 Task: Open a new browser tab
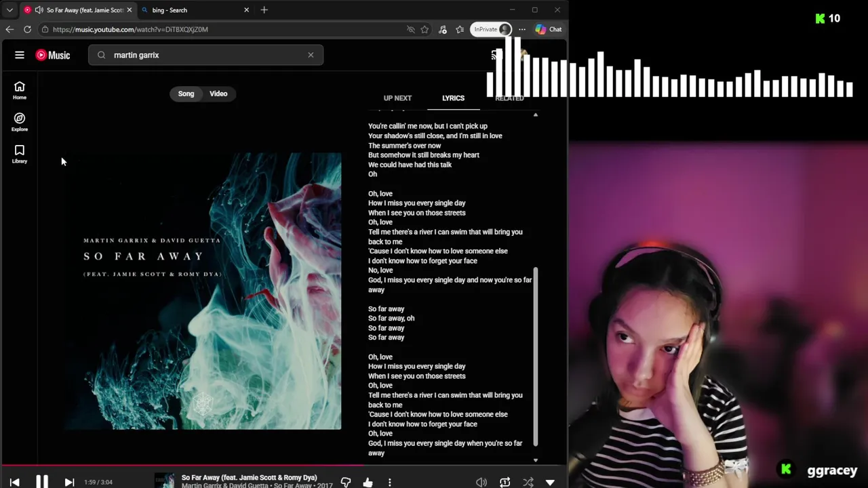pyautogui.click(x=264, y=10)
